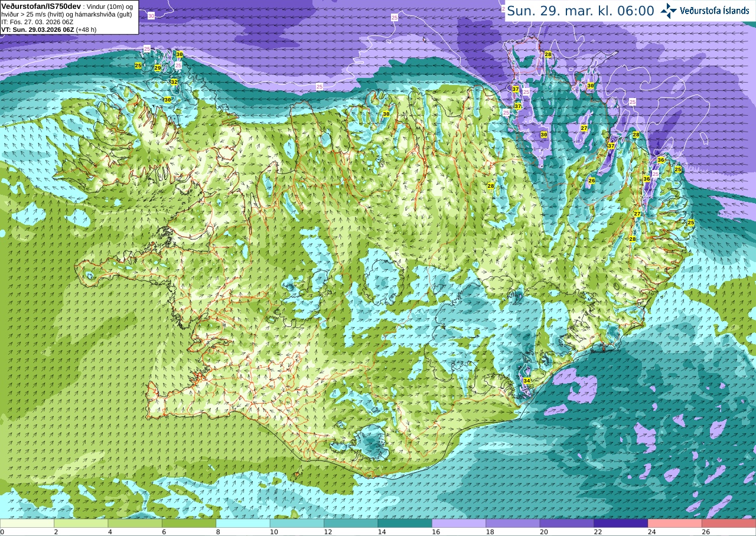Click the Veðurstofa Íslands logo emblem

pyautogui.click(x=669, y=11)
